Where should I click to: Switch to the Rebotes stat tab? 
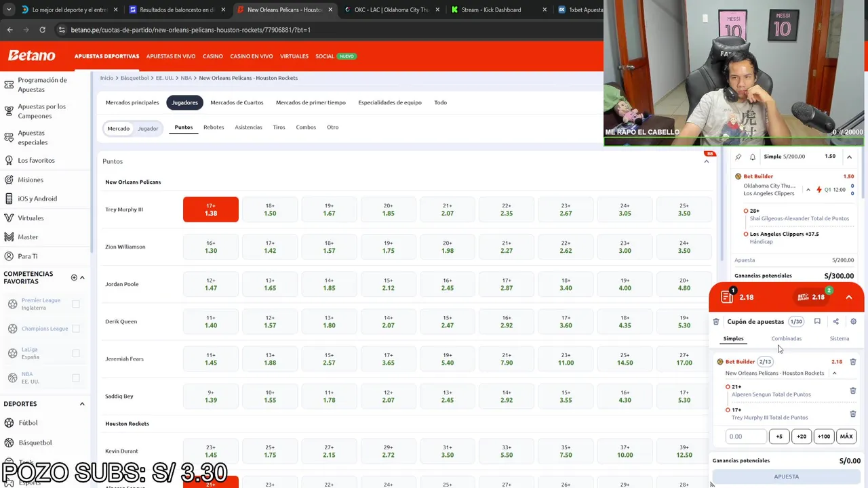tap(214, 127)
